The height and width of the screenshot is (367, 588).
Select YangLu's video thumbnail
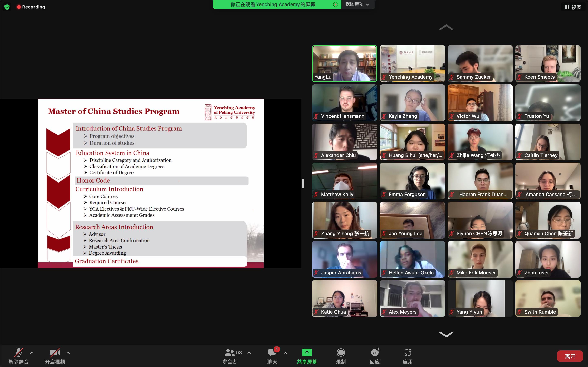click(344, 64)
